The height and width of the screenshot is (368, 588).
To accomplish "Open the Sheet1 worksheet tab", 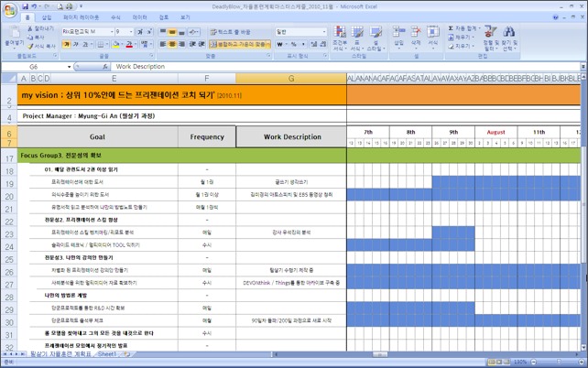I will [107, 353].
